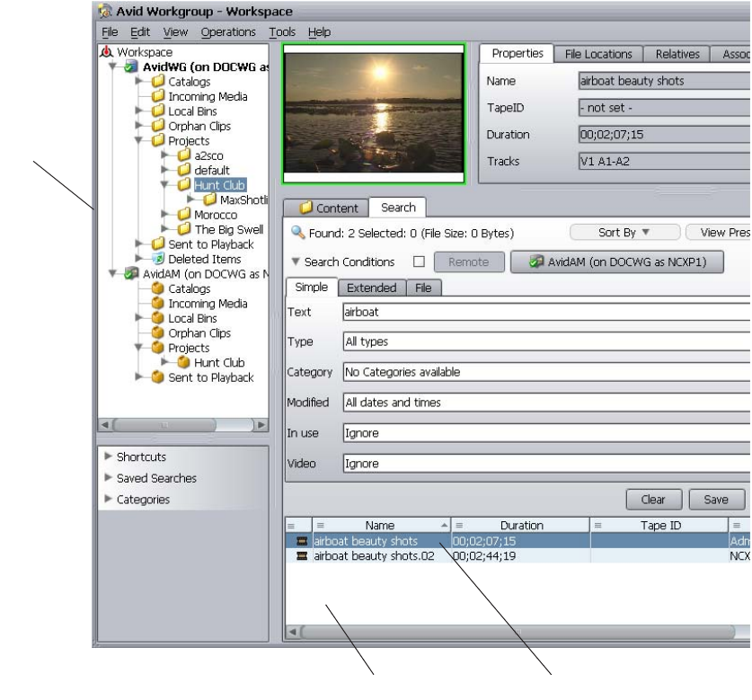Click the AvidAM database icon in the tree
This screenshot has height=700, width=752.
pos(131,273)
